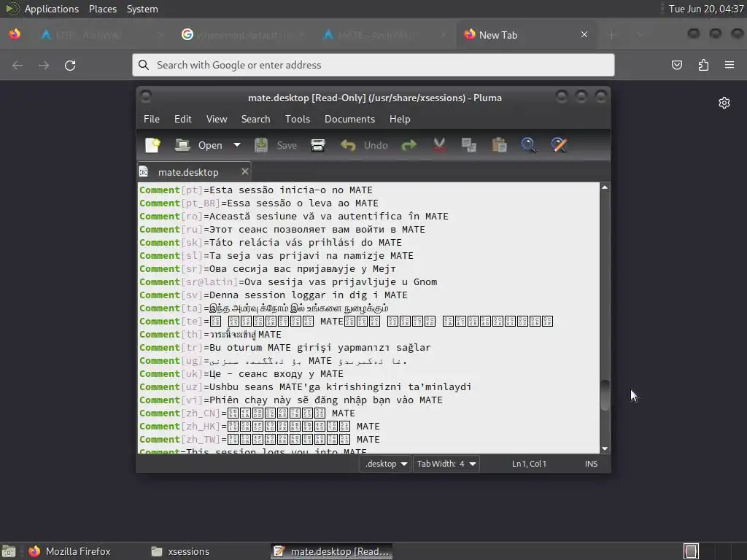
Task: Toggle the INS insert mode indicator
Action: (591, 464)
